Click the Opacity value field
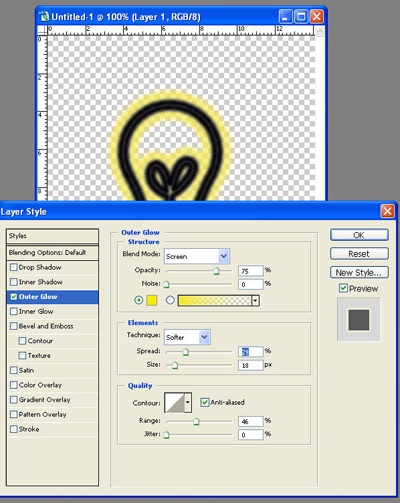This screenshot has height=503, width=400. (x=251, y=271)
